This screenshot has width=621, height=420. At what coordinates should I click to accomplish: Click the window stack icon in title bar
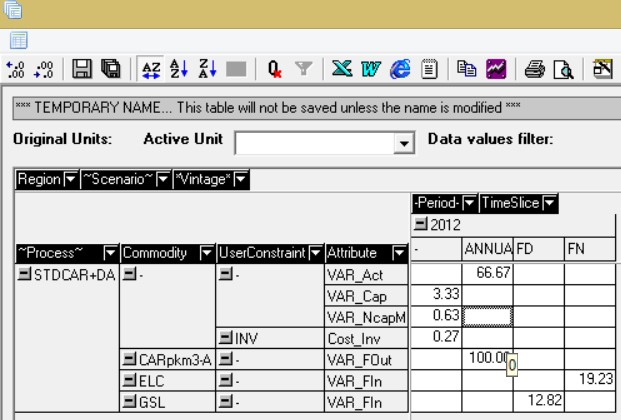(13, 10)
